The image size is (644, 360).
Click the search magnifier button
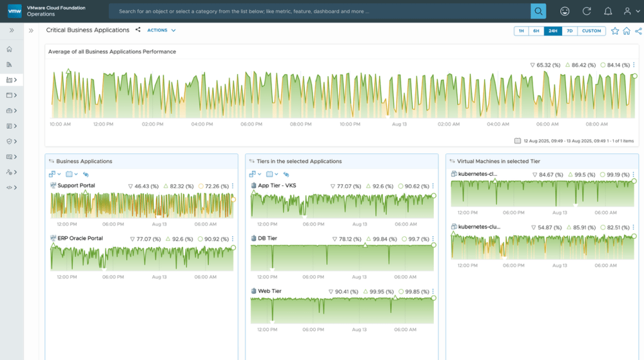538,11
